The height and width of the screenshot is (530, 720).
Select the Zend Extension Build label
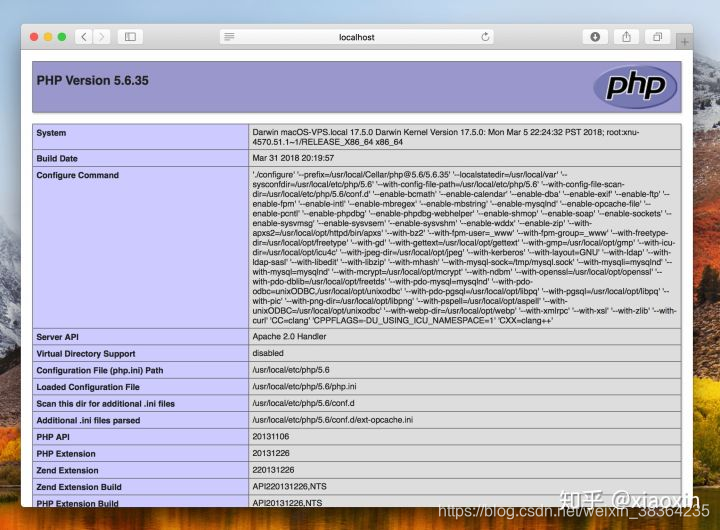(x=79, y=487)
